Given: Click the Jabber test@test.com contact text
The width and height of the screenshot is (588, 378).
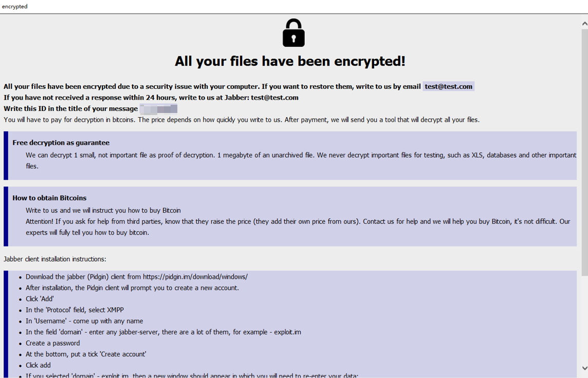Looking at the screenshot, I should [274, 98].
